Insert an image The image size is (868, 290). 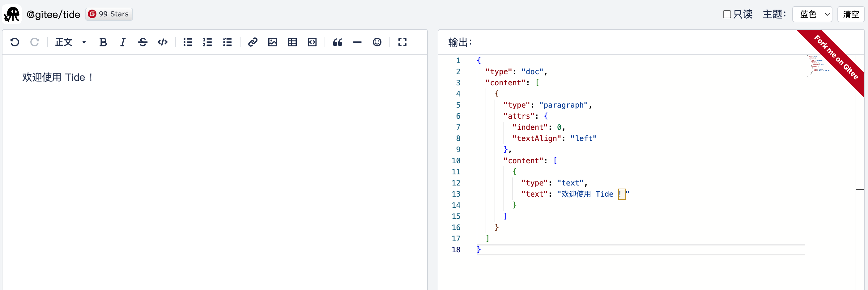(x=273, y=42)
